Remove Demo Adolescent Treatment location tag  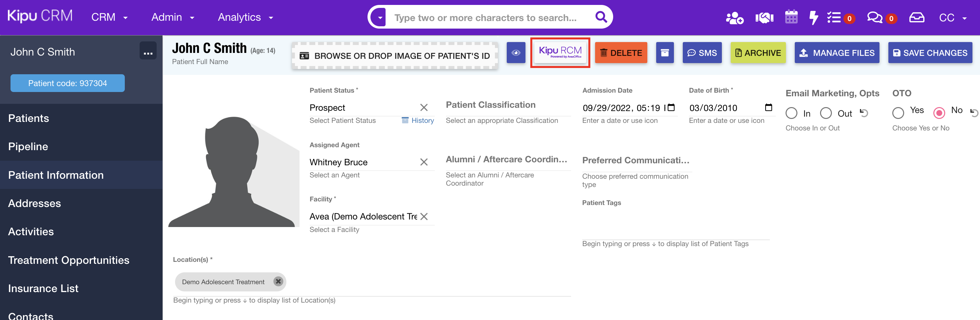pos(278,282)
